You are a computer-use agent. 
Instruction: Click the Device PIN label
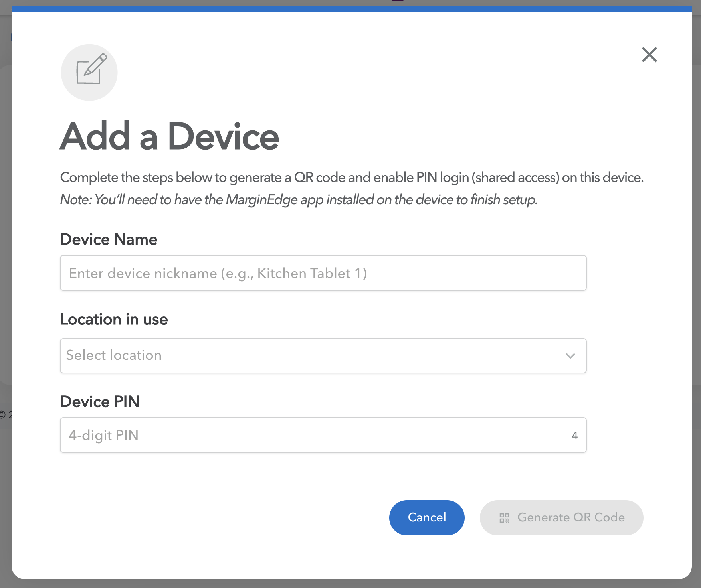pos(100,402)
